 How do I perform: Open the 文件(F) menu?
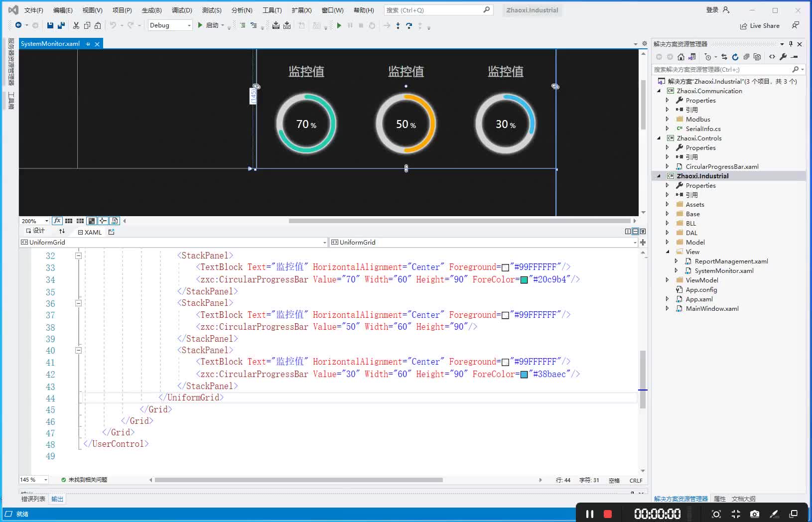(33, 10)
